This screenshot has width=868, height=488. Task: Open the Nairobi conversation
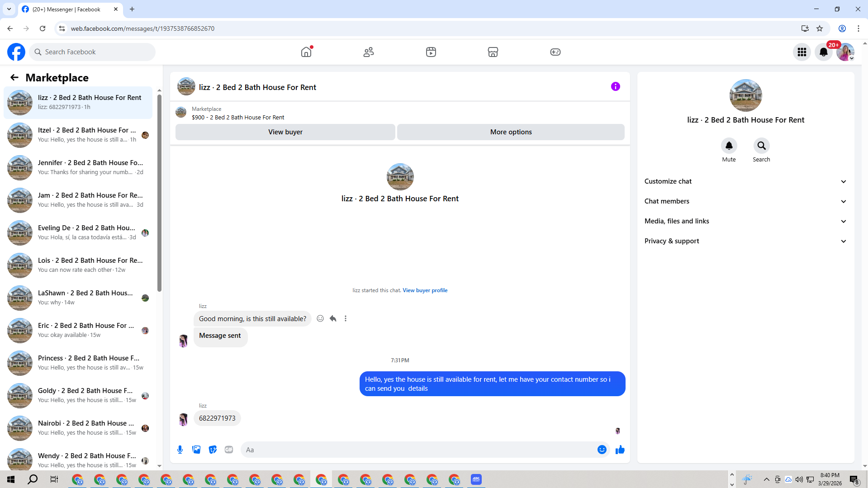[78, 428]
